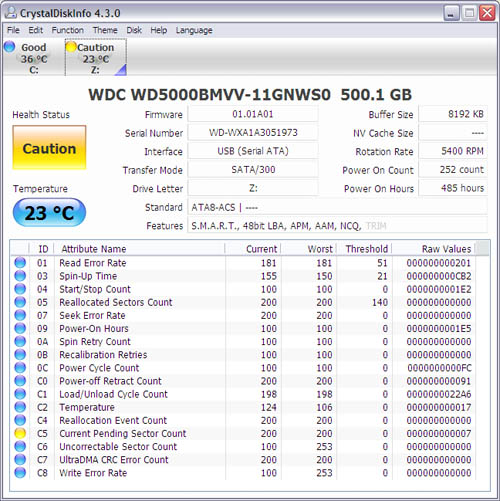Image resolution: width=500 pixels, height=501 pixels.
Task: Open the Theme menu
Action: point(105,30)
